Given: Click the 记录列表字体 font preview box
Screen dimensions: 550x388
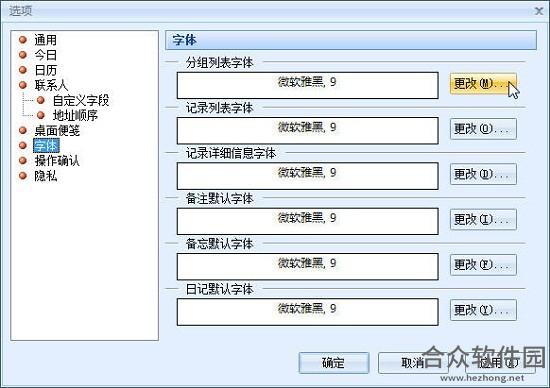Looking at the screenshot, I should 308,131.
